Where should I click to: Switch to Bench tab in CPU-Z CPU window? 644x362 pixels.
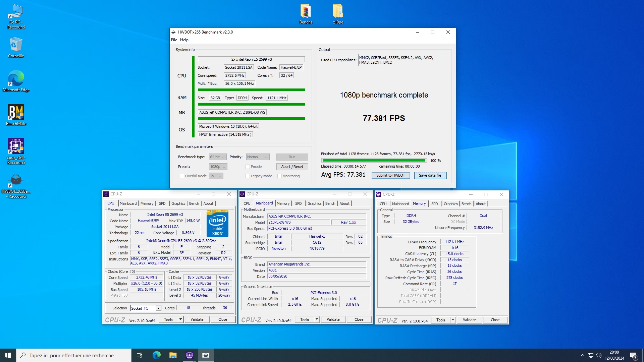(194, 203)
